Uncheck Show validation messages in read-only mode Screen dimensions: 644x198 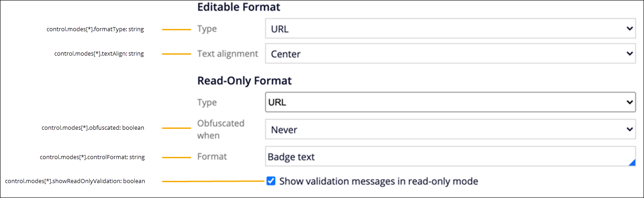(271, 181)
